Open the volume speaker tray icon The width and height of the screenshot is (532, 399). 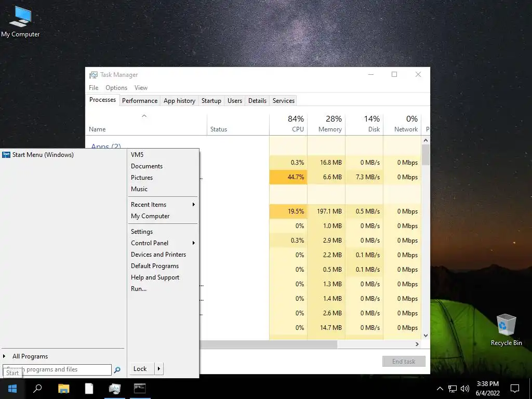(x=465, y=389)
